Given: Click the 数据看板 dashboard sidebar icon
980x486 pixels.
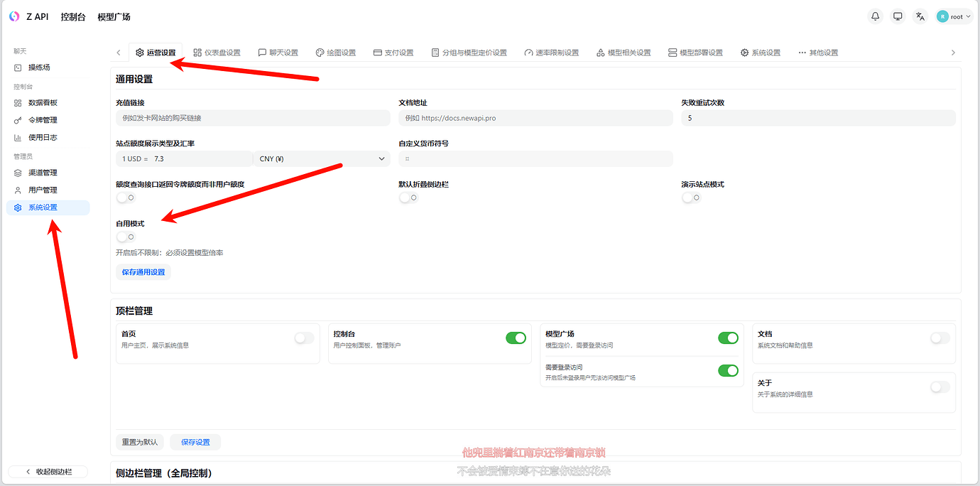Looking at the screenshot, I should click(18, 103).
